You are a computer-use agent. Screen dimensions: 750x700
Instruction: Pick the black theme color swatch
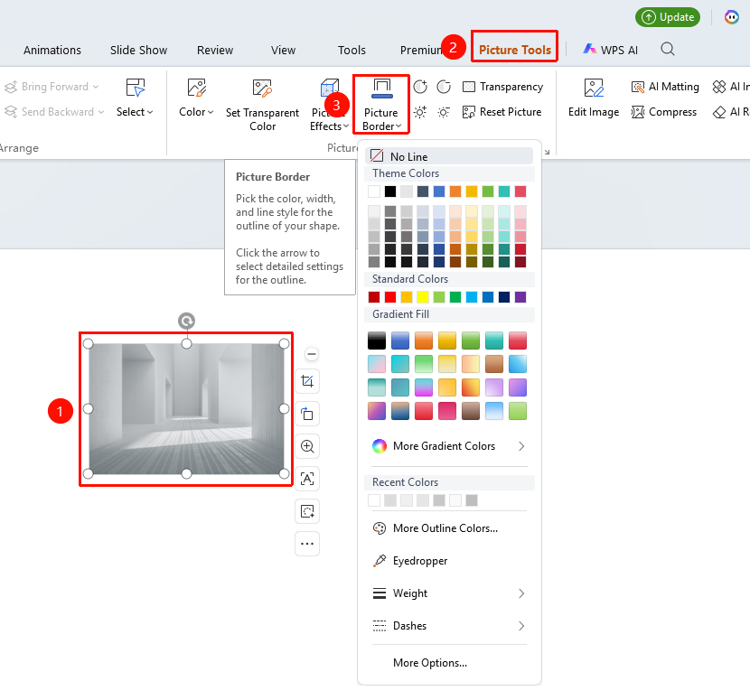[390, 191]
